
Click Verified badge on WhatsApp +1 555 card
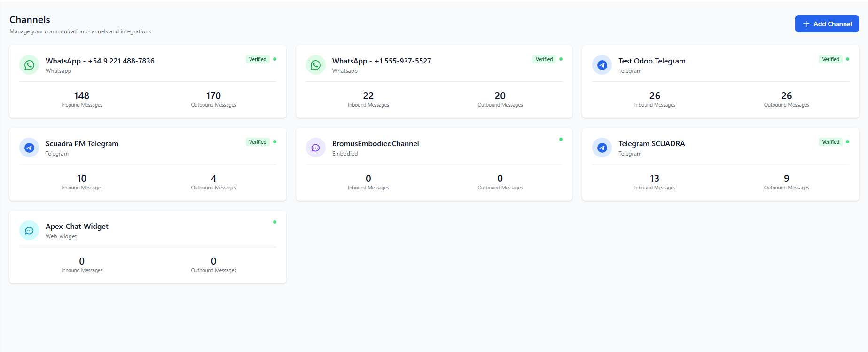click(x=544, y=59)
